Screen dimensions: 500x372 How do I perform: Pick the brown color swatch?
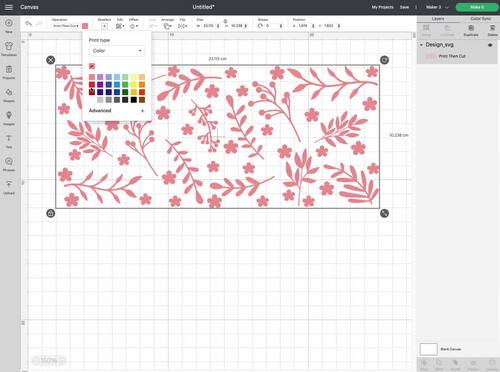142,99
